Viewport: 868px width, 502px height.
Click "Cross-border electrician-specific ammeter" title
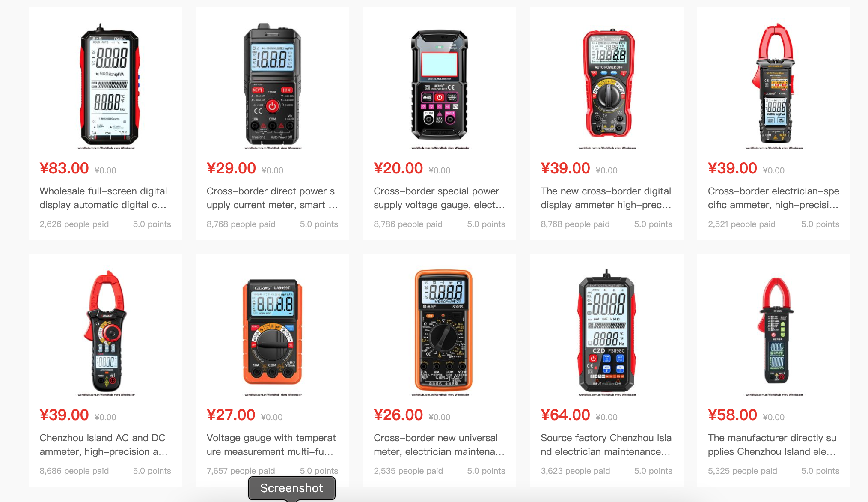click(773, 198)
